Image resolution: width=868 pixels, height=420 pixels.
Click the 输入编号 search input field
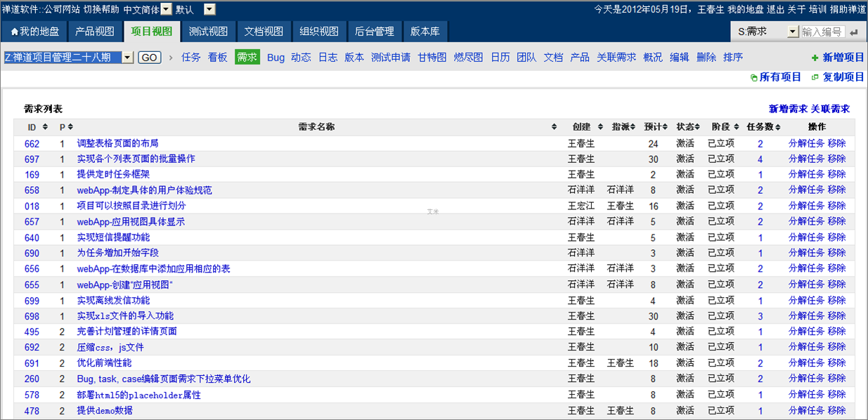pos(822,32)
